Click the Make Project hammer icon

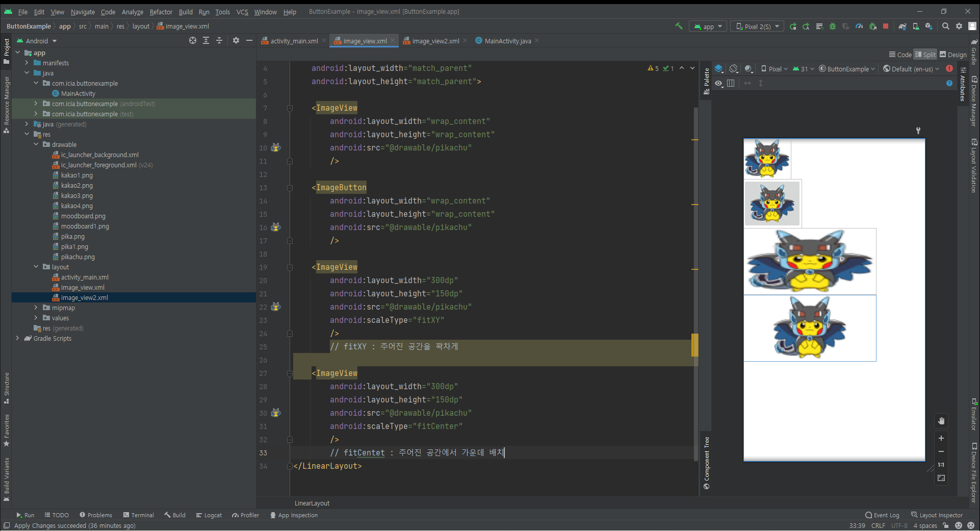pos(679,26)
